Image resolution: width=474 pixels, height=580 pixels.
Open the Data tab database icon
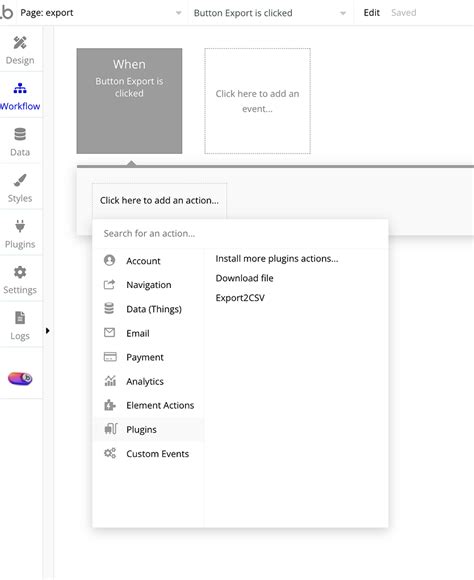(20, 134)
